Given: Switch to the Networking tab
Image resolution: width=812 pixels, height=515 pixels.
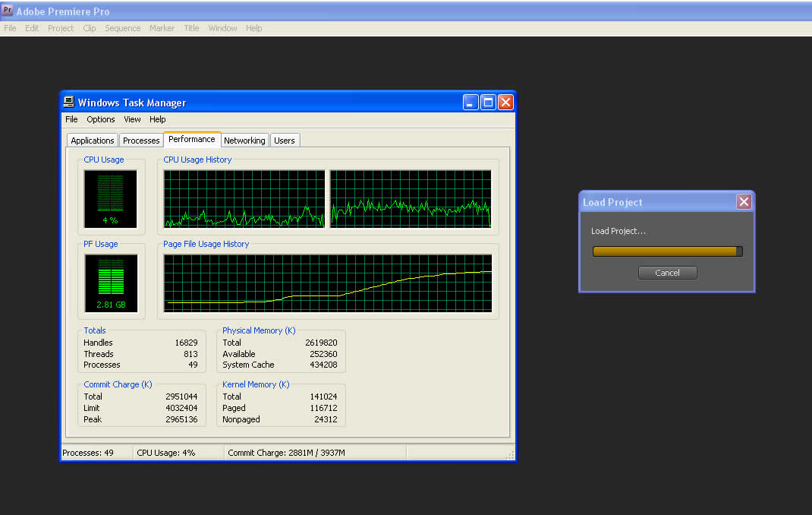Looking at the screenshot, I should point(244,141).
